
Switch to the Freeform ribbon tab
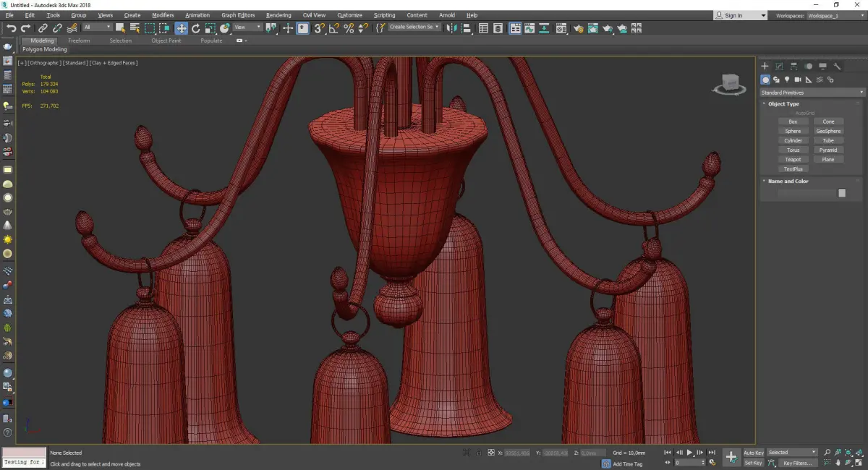click(79, 40)
